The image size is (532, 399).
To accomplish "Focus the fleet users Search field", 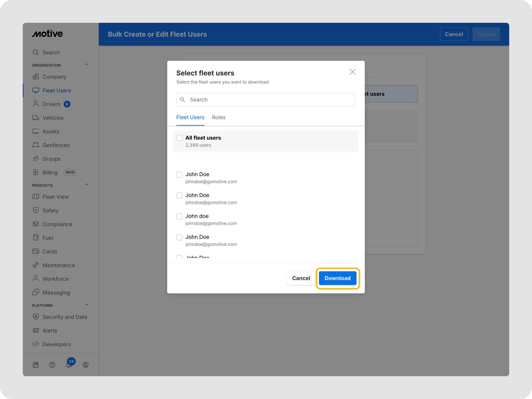I will click(266, 100).
